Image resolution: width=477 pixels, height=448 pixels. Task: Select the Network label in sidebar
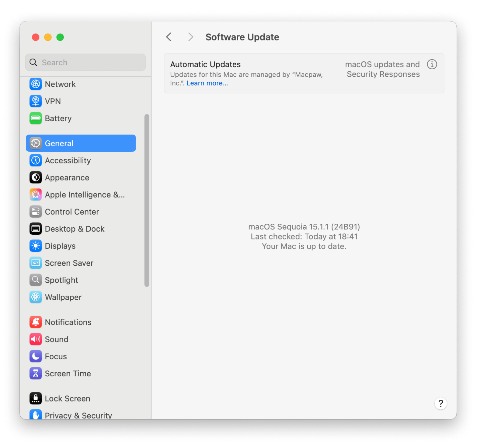point(60,84)
